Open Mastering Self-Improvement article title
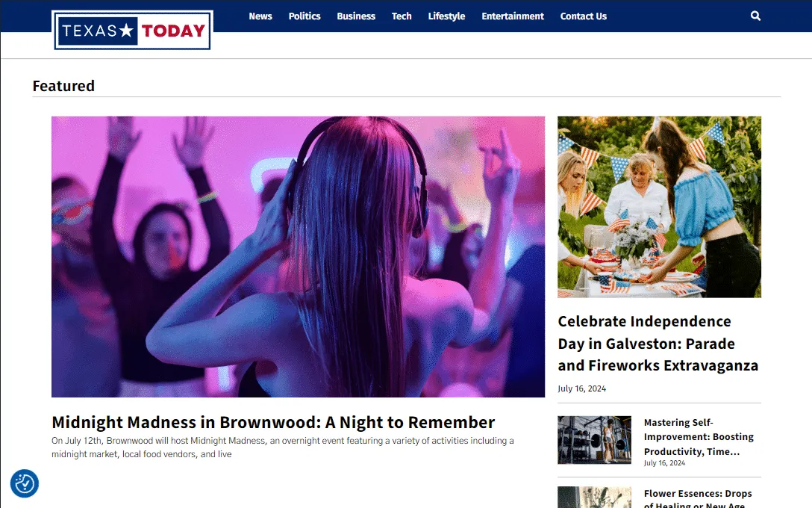This screenshot has height=508, width=812. pos(699,437)
